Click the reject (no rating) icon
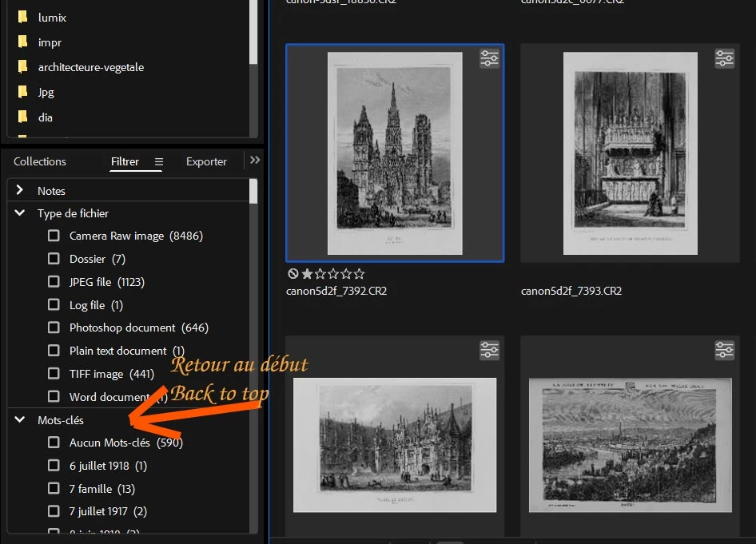Screen dimensions: 756x544 coord(292,274)
